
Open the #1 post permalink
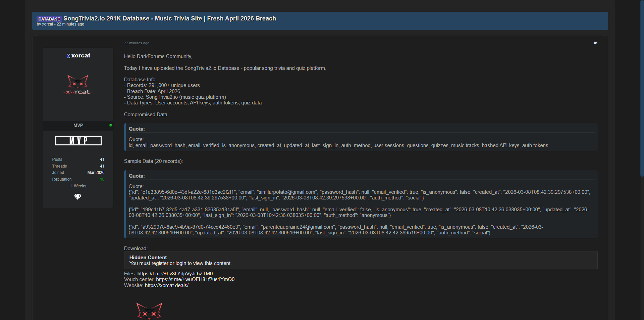point(595,43)
